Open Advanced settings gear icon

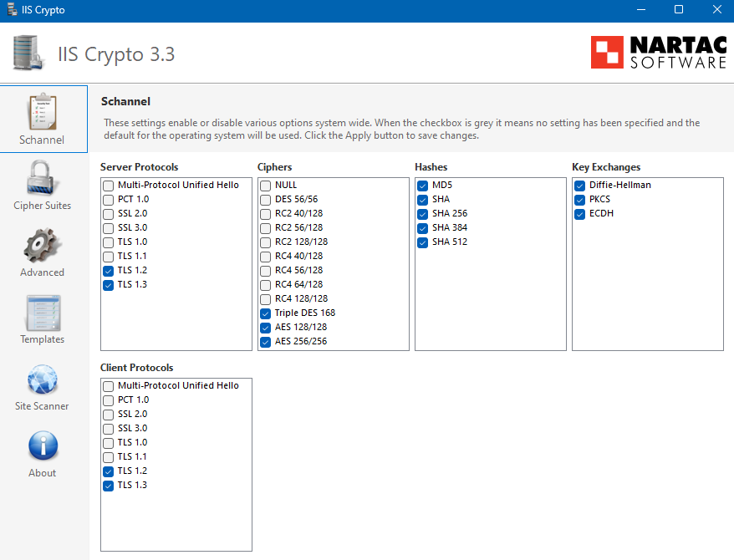43,245
